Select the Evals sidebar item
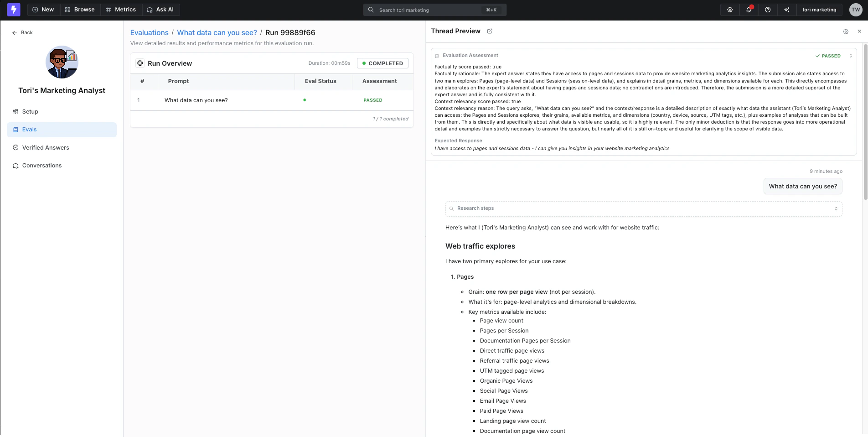Screen dimensions: 868x437 tap(62, 130)
